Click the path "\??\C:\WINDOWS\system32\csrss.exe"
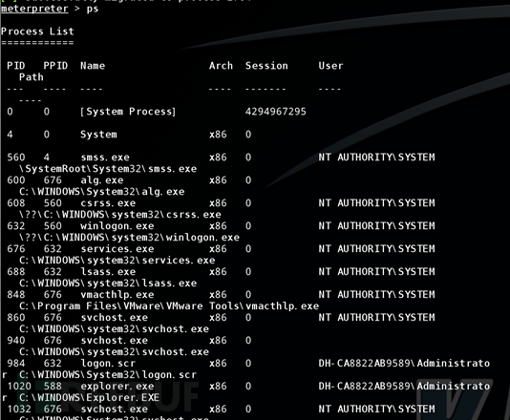The width and height of the screenshot is (510, 420). point(120,215)
